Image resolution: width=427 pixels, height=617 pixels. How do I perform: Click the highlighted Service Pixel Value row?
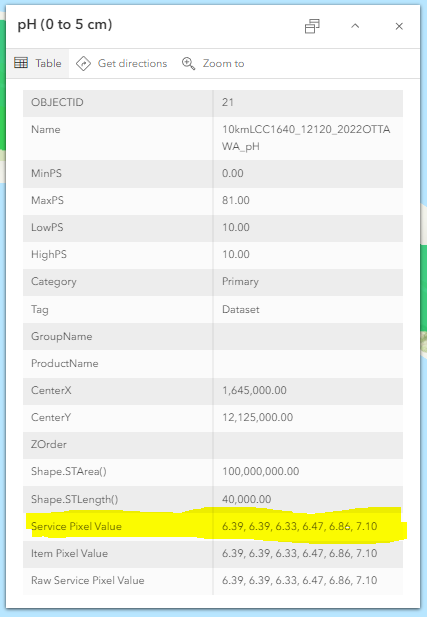(x=213, y=526)
